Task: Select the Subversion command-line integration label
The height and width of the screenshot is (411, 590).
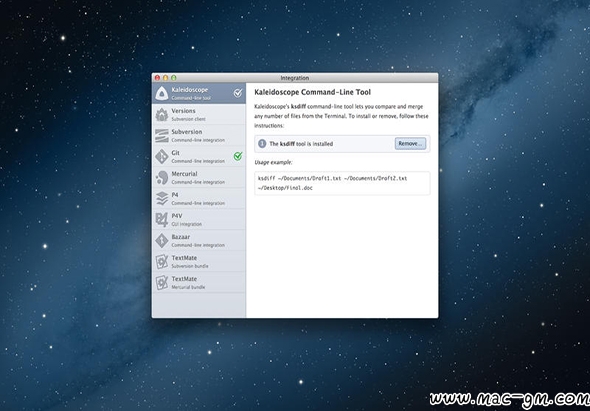Action: click(x=198, y=136)
